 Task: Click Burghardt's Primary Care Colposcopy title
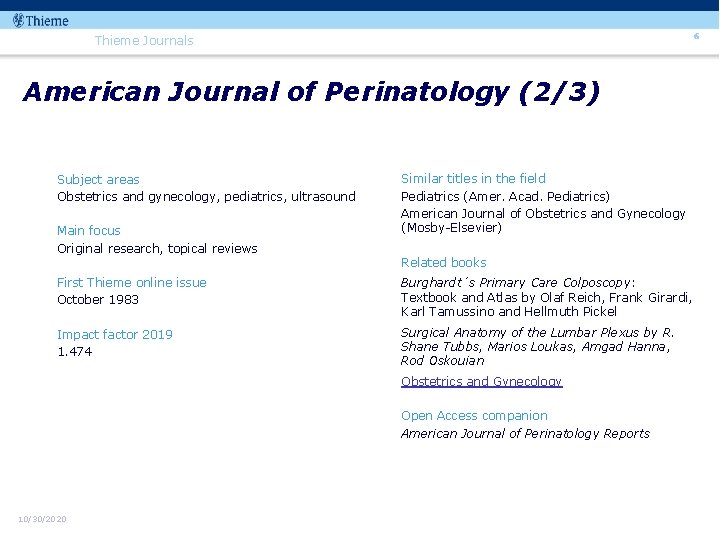pos(518,282)
